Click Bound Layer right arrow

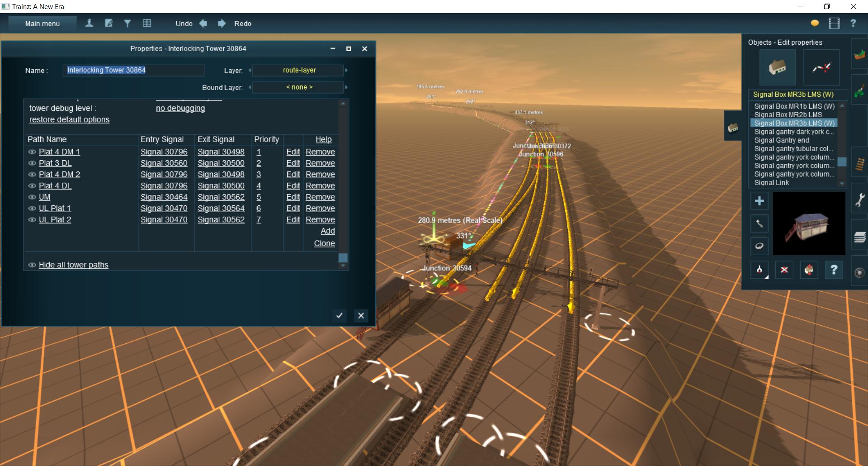[346, 87]
